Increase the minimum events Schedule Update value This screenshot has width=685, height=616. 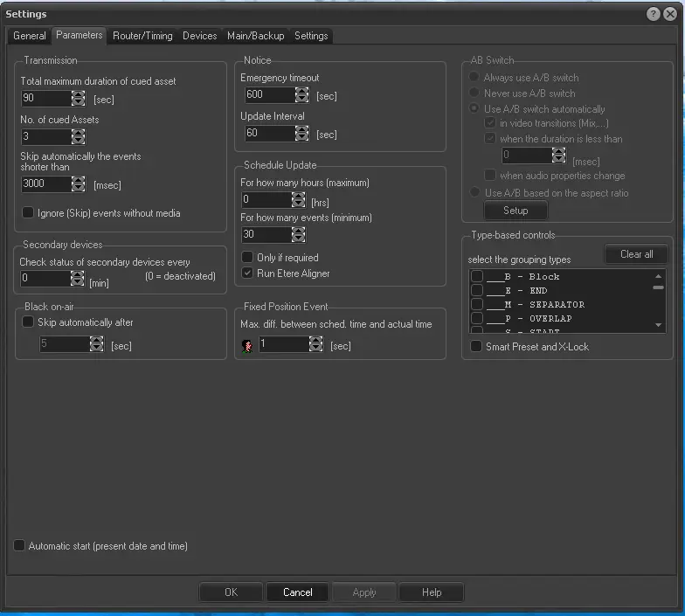299,231
